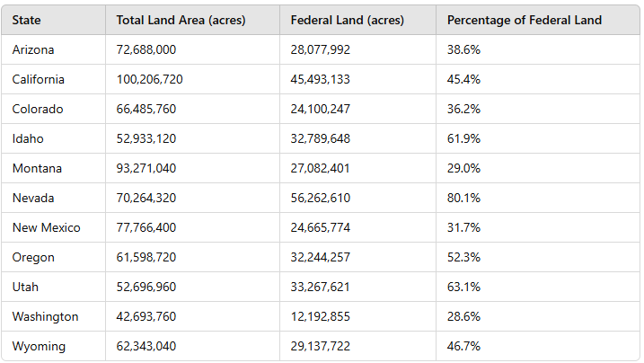Screen dimensions: 644x363
Task: Click Washington's federal land value 12,192,855
Action: [321, 316]
